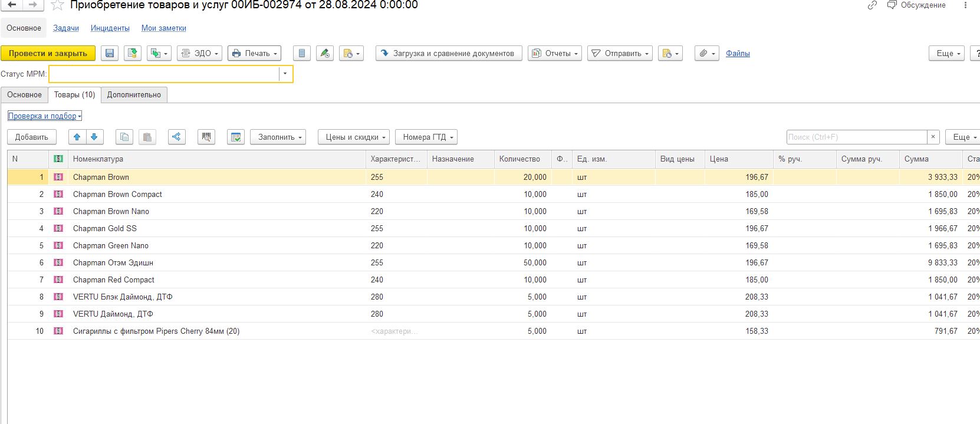Click the Добавить button
This screenshot has height=424, width=980.
[x=32, y=137]
